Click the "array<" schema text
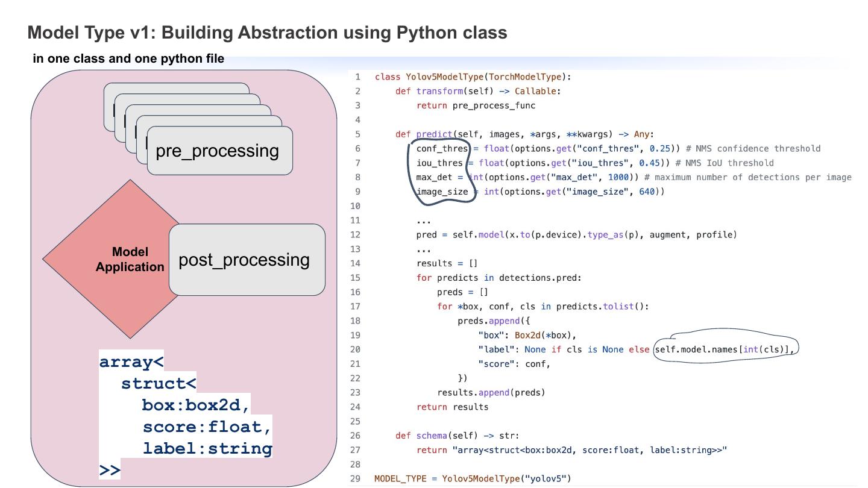Image resolution: width=868 pixels, height=488 pixels. 131,362
